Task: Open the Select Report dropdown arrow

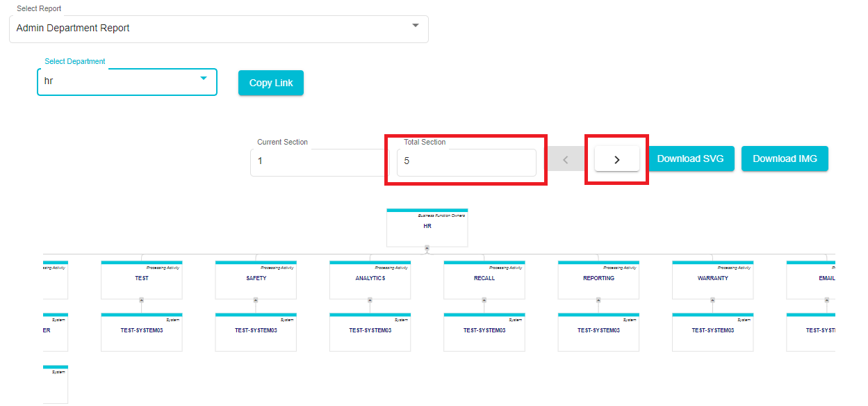Action: 416,26
